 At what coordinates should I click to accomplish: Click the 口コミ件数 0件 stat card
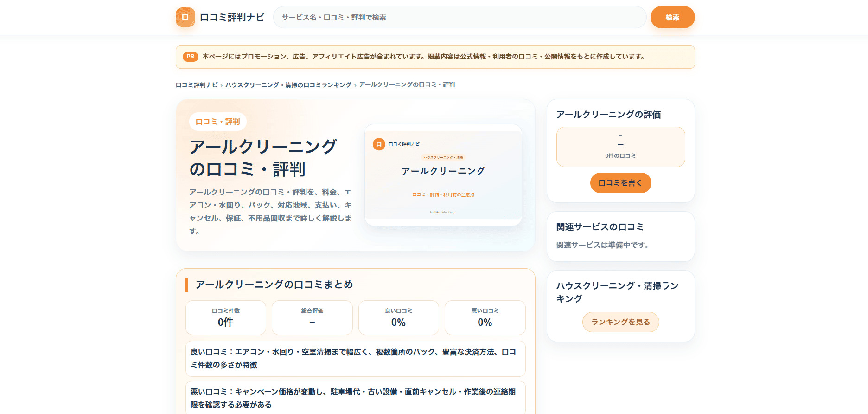(x=226, y=317)
